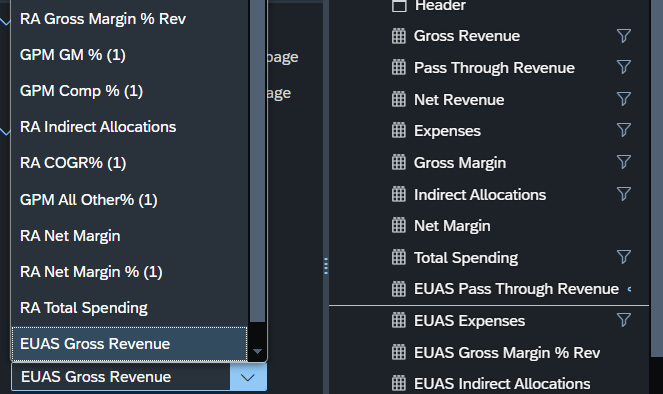Image resolution: width=663 pixels, height=394 pixels.
Task: Click the Total Spending filter icon
Action: pos(624,257)
